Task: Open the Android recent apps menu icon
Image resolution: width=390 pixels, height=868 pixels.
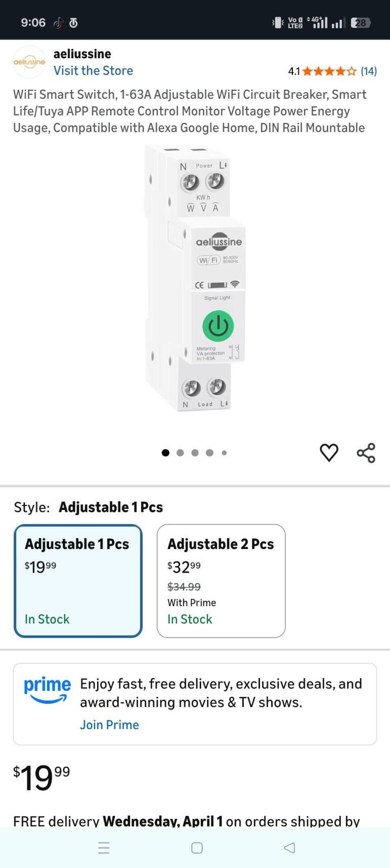Action: (104, 848)
